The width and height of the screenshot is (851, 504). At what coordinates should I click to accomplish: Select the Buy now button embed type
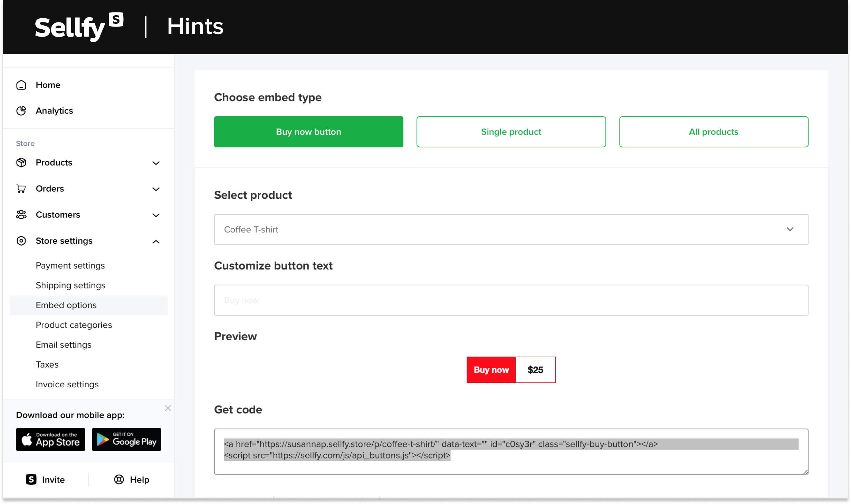click(x=308, y=132)
